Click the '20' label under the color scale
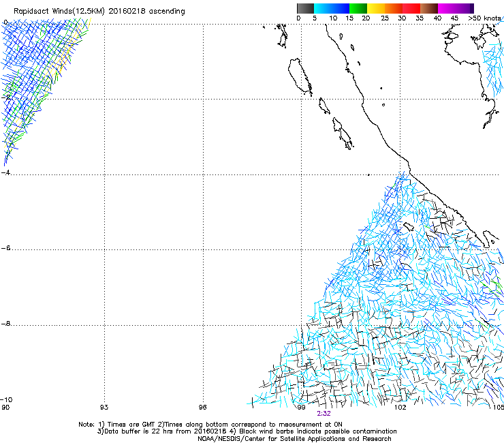Image resolution: width=504 pixels, height=443 pixels. click(366, 18)
